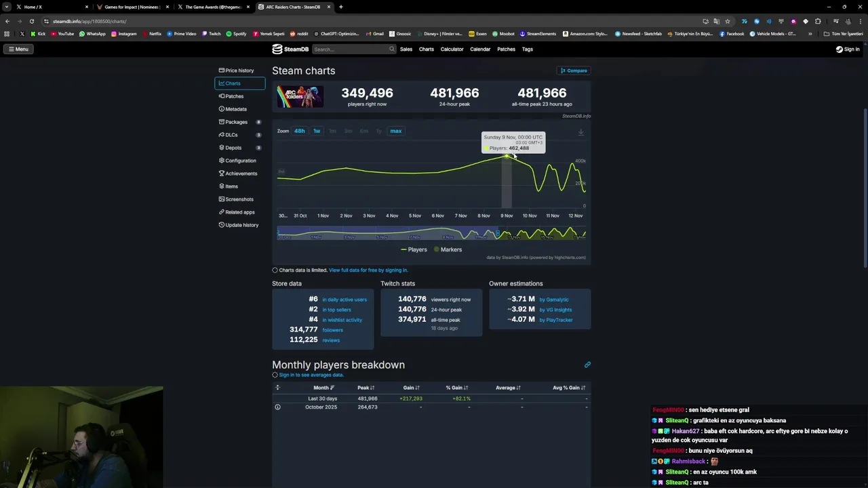Open the SteamDB Menu button
The height and width of the screenshot is (488, 868).
pyautogui.click(x=18, y=49)
